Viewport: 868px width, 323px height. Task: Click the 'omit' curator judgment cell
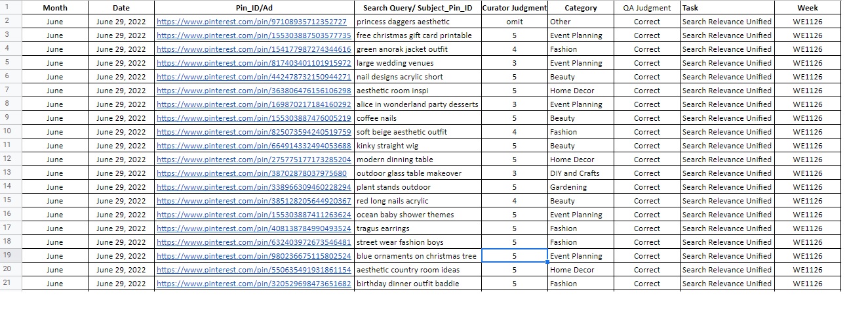515,22
